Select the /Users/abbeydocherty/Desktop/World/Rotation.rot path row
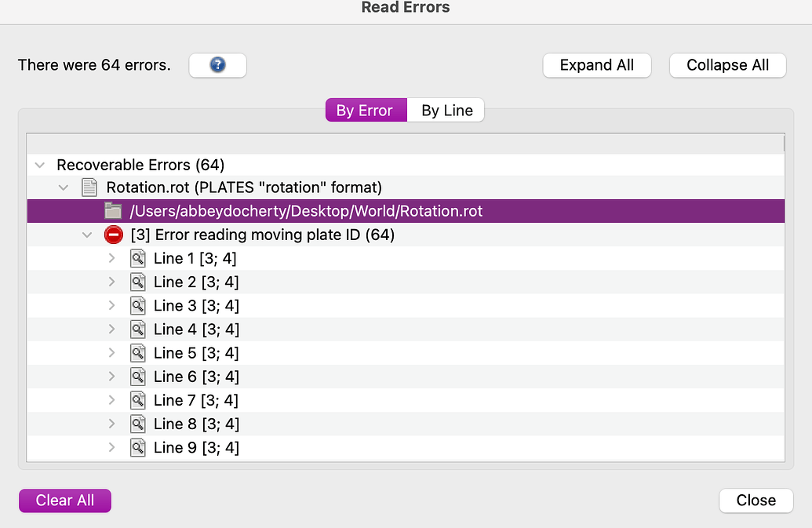Screen dimensions: 812x528 (406, 211)
